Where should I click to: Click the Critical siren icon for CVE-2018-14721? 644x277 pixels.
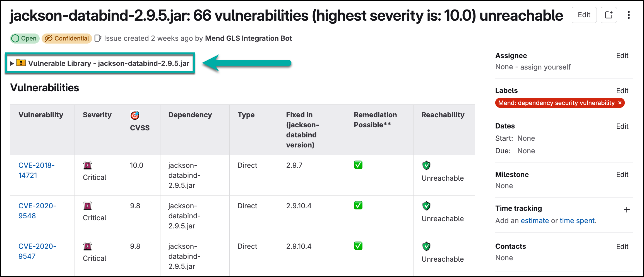point(88,165)
